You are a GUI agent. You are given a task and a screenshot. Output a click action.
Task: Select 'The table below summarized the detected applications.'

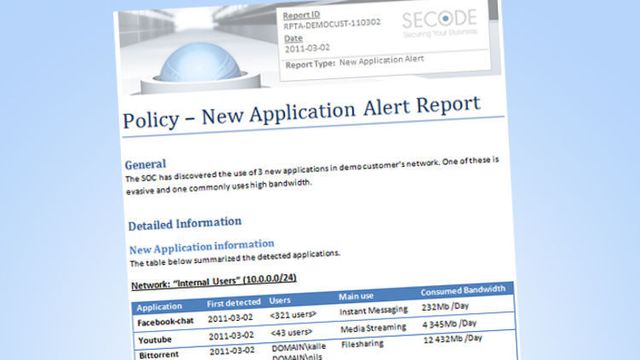235,258
